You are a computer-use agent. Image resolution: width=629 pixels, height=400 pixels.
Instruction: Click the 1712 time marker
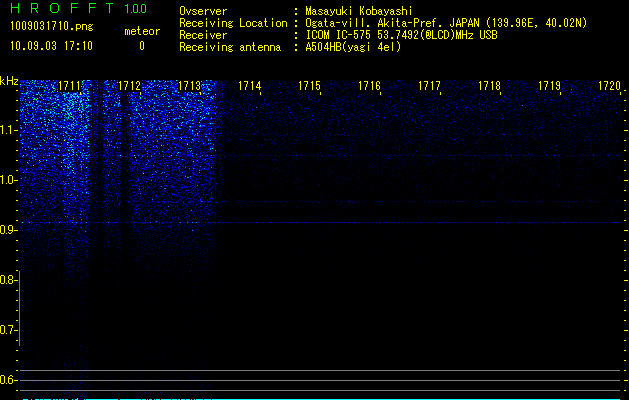pyautogui.click(x=130, y=86)
